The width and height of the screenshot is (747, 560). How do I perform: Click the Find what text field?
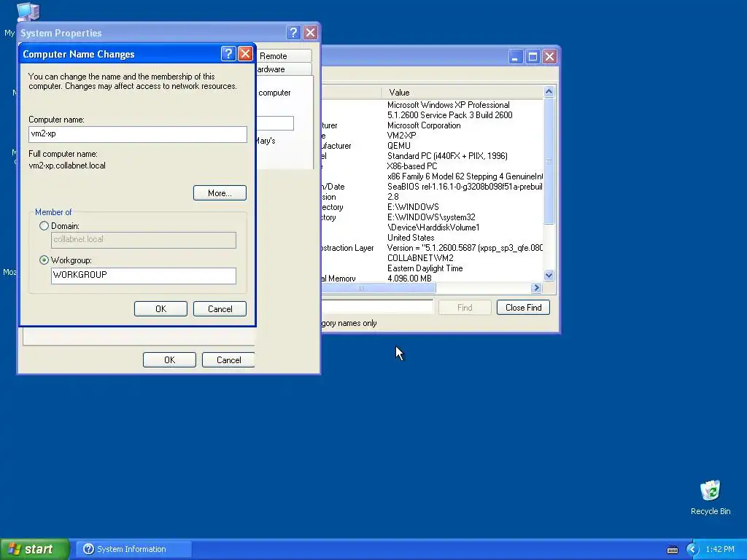pyautogui.click(x=377, y=307)
